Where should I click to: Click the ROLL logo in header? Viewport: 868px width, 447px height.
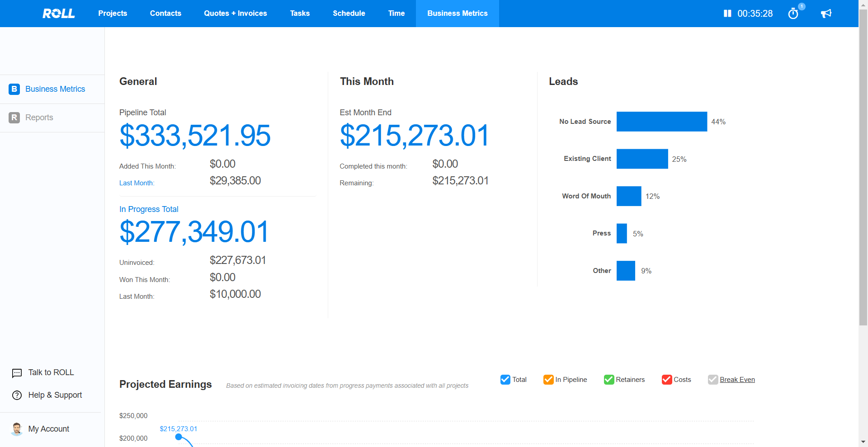pos(59,14)
